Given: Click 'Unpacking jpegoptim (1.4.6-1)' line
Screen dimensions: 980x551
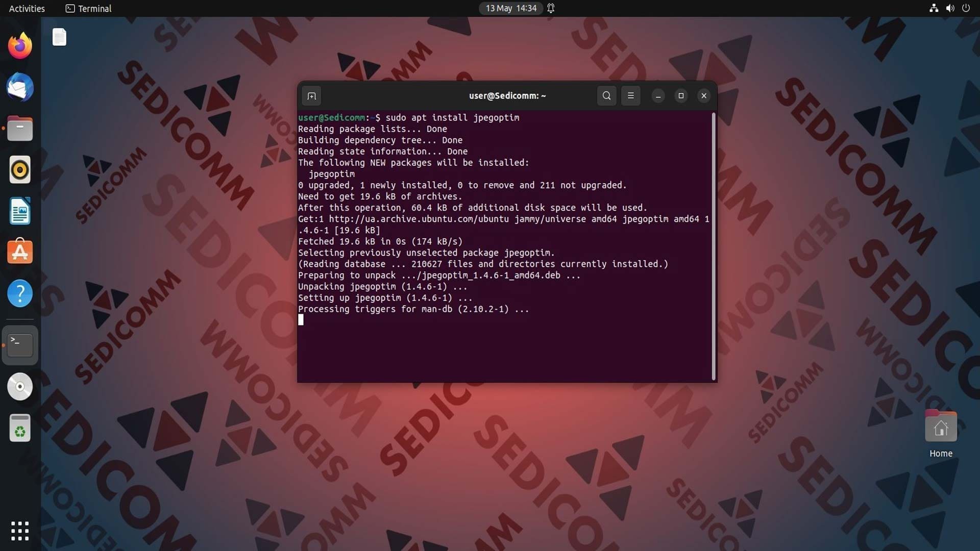Looking at the screenshot, I should click(383, 287).
